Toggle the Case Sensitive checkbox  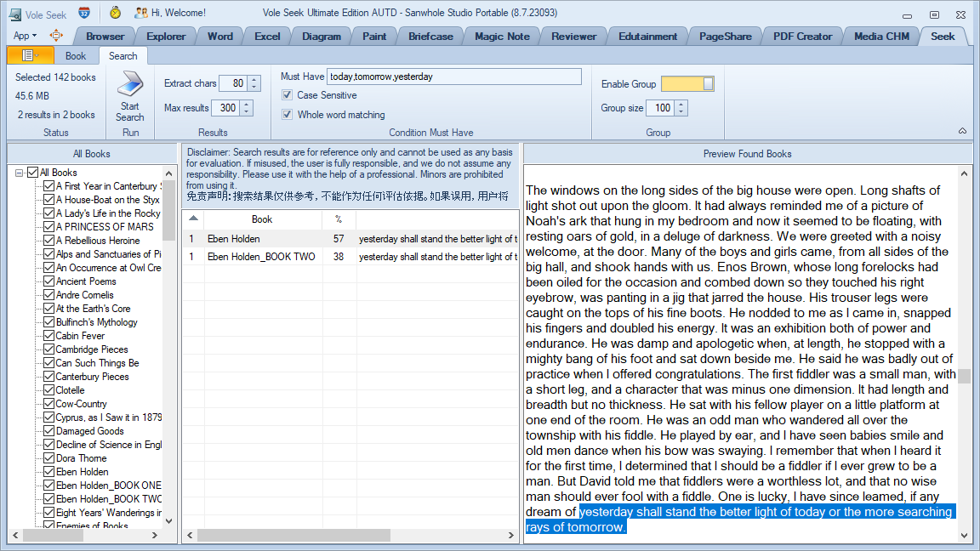pos(287,95)
